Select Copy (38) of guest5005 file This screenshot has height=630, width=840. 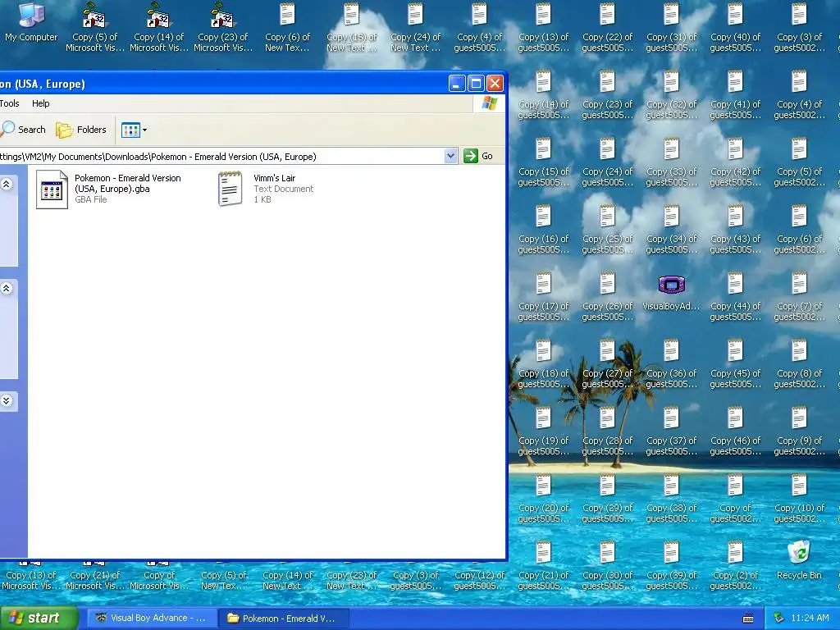[671, 499]
